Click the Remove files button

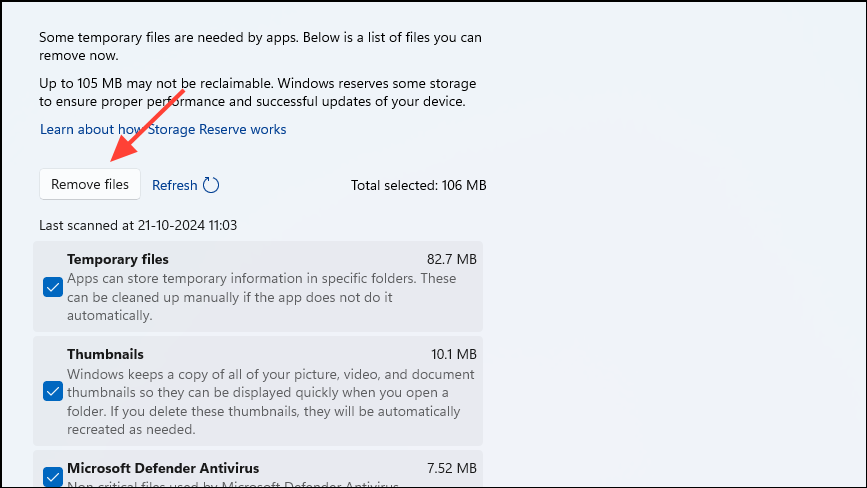90,185
